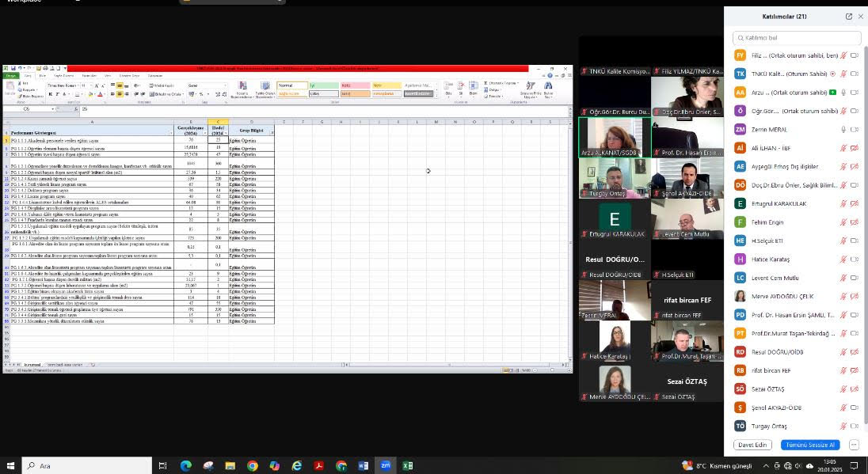This screenshot has width=868, height=474.
Task: Toggle microphone icon for Ali İLHAN - İBF
Action: (843, 148)
